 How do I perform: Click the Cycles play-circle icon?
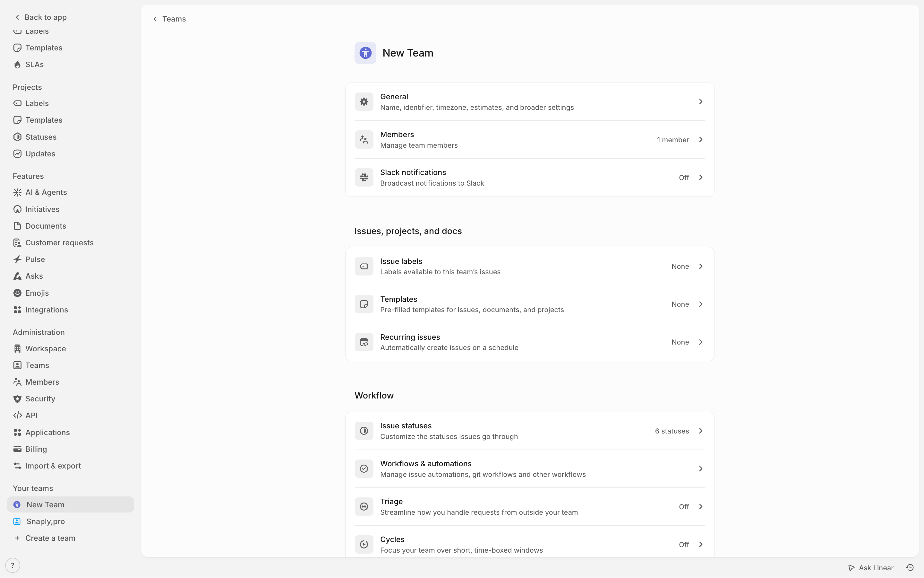(364, 544)
